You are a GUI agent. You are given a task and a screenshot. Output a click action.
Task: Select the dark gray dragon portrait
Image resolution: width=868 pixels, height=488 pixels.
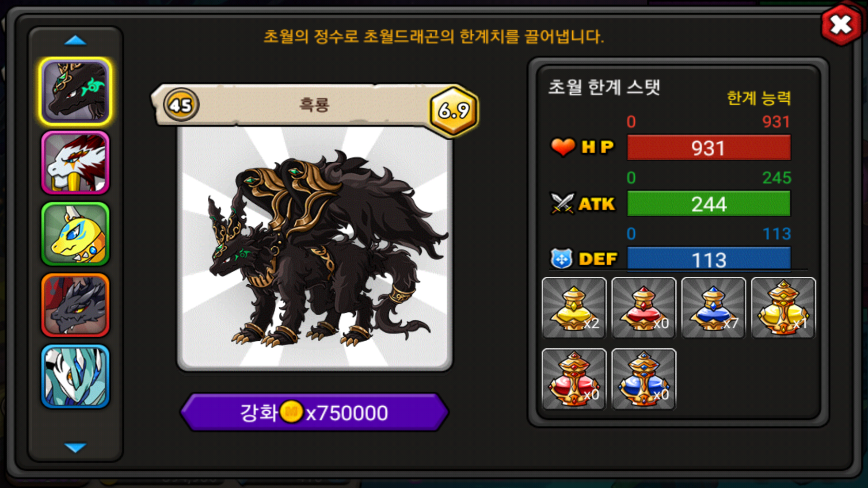75,305
